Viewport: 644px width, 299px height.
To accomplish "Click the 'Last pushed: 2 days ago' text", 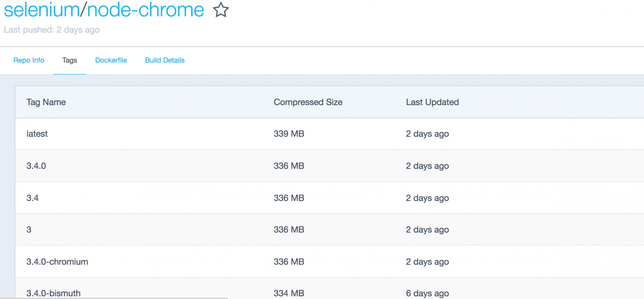I will pyautogui.click(x=52, y=30).
